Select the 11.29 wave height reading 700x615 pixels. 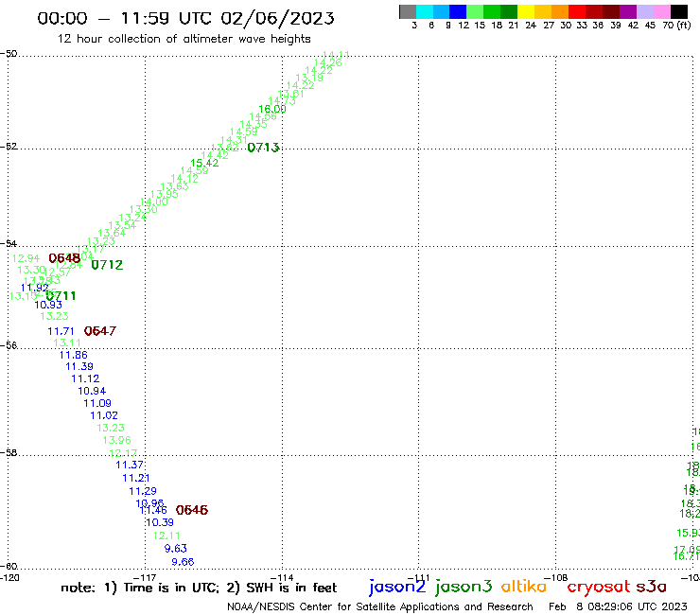(x=143, y=491)
